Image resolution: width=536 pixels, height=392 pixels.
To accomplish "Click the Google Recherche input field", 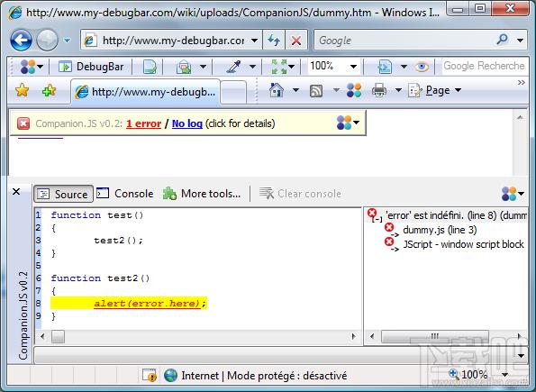I will click(x=484, y=66).
